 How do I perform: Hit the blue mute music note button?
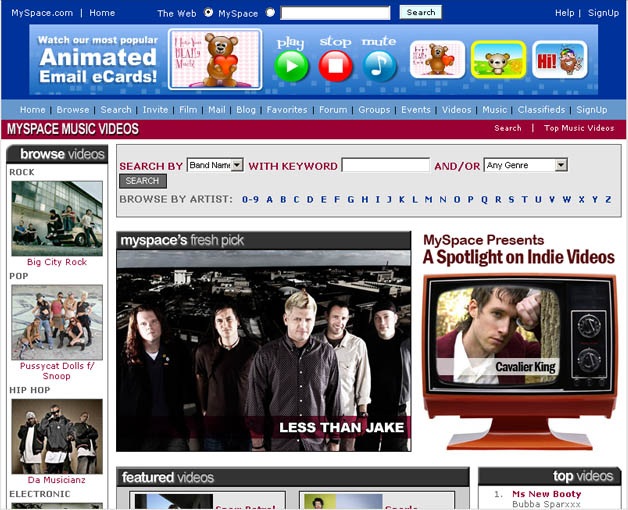pos(379,66)
